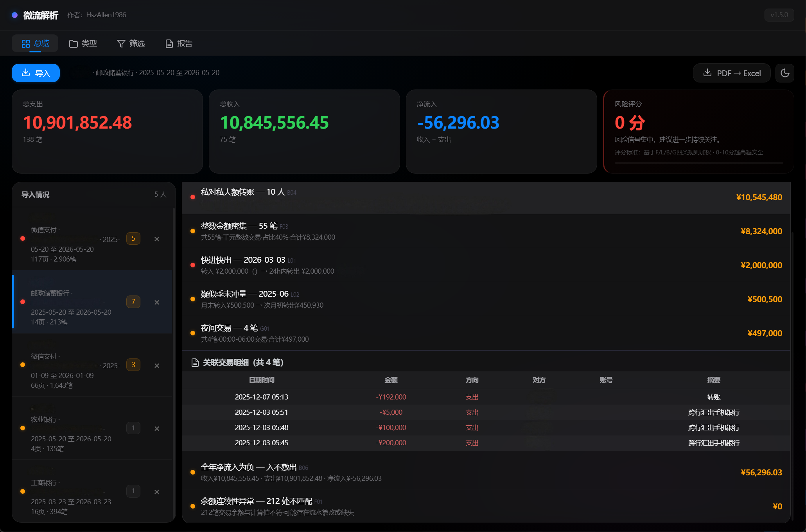Click the risk badge 5 on first 微信支付 entry
The image size is (806, 532).
pos(133,238)
